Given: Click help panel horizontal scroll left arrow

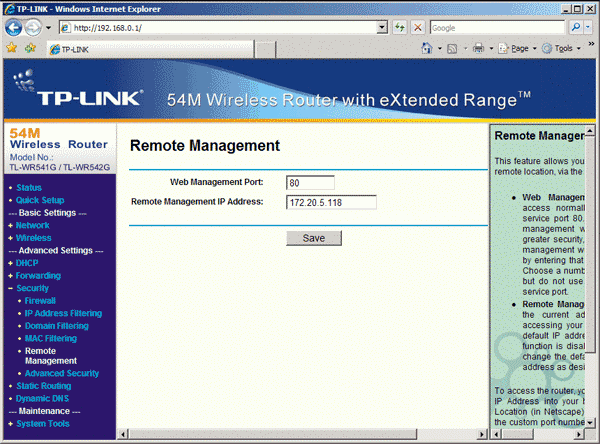Looking at the screenshot, I should [x=496, y=434].
